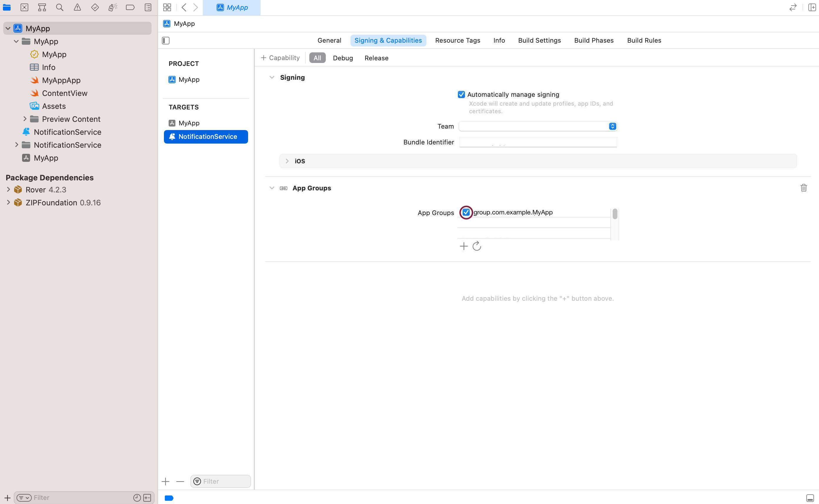The width and height of the screenshot is (819, 504).
Task: Toggle source-control status filter icon
Action: 147,498
